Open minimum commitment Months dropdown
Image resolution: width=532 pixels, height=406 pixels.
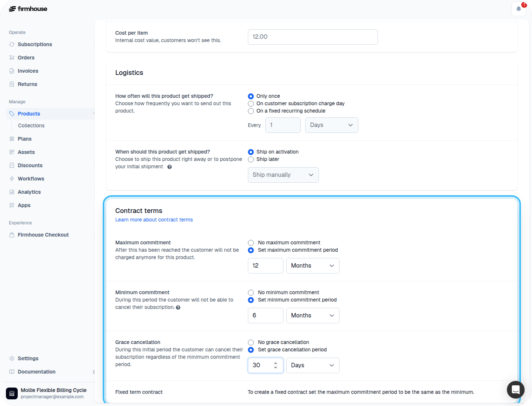[x=313, y=316]
